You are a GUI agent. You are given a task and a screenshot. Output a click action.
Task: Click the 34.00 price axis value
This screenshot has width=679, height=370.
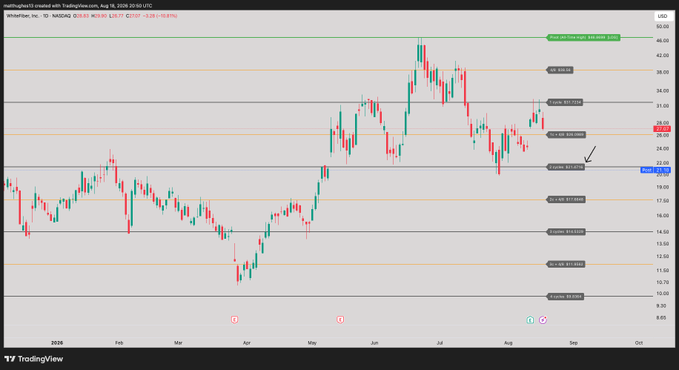(x=662, y=91)
